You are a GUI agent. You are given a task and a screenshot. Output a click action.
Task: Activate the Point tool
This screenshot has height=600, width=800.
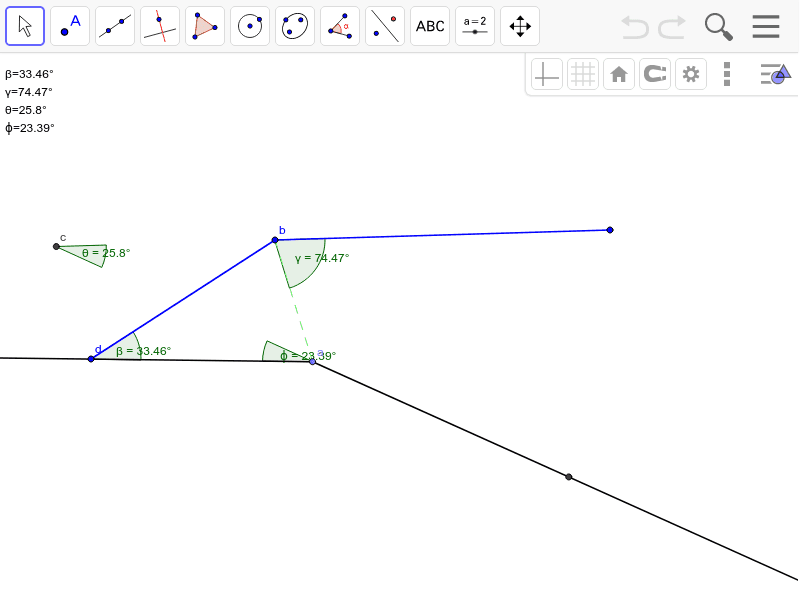tap(69, 26)
